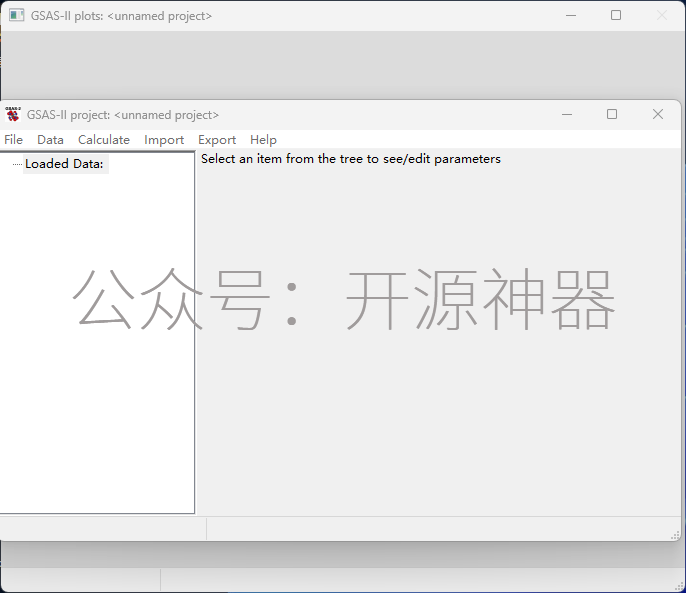Open the Help menu

coord(263,140)
